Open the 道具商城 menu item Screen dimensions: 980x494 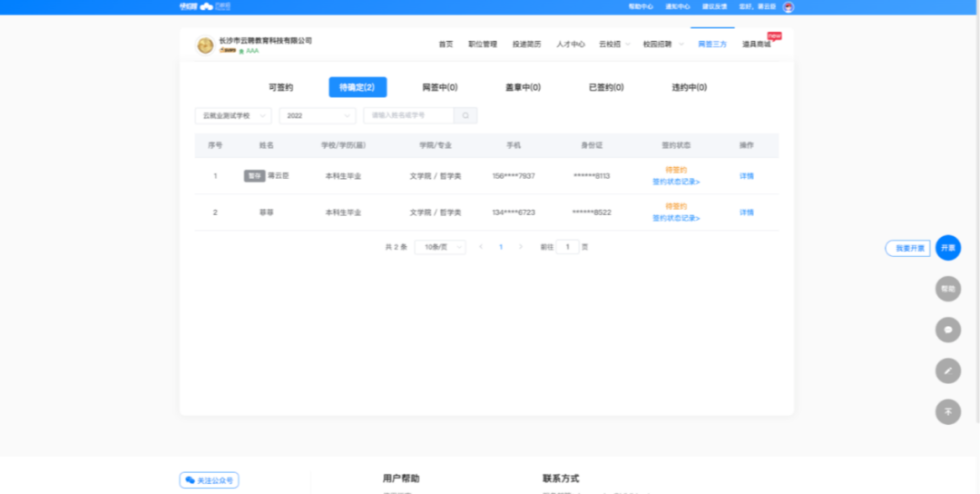click(x=756, y=44)
